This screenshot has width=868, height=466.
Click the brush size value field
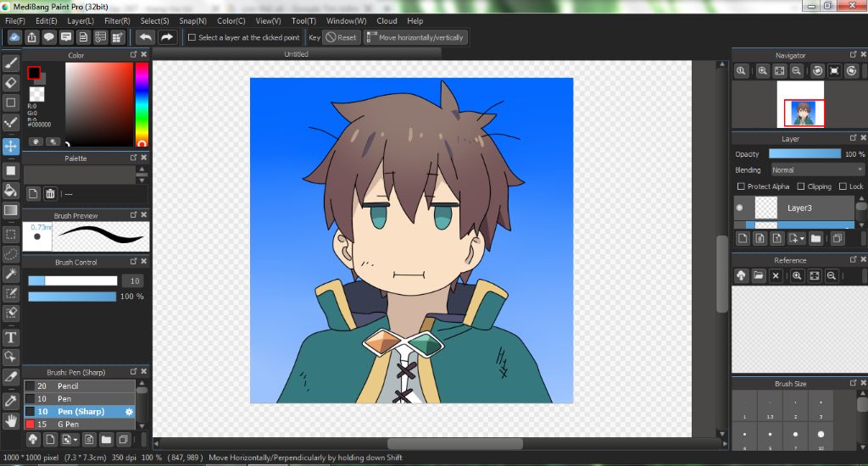tap(135, 280)
